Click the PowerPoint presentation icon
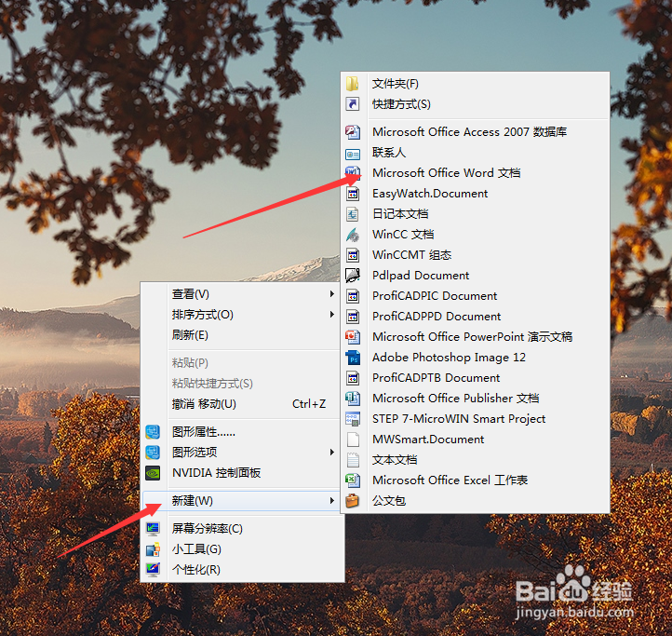Viewport: 672px width, 636px height. pyautogui.click(x=352, y=337)
